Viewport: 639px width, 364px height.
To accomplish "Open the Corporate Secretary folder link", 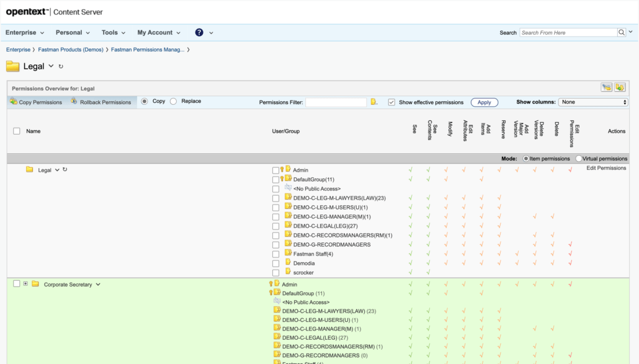I will [68, 285].
